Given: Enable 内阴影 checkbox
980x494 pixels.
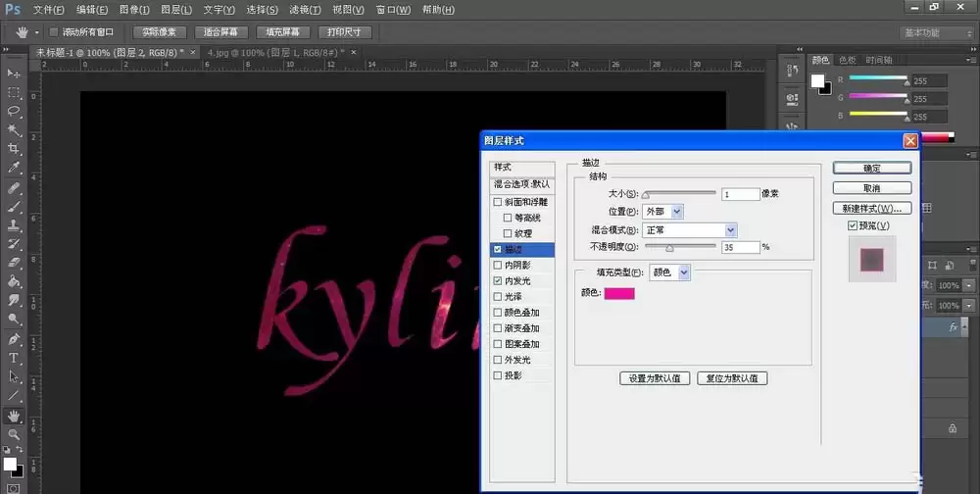Looking at the screenshot, I should pos(498,266).
